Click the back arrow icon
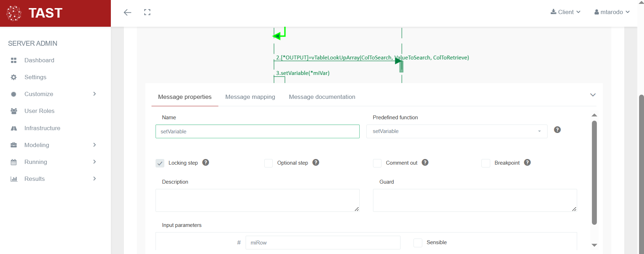This screenshot has width=644, height=254. 127,12
